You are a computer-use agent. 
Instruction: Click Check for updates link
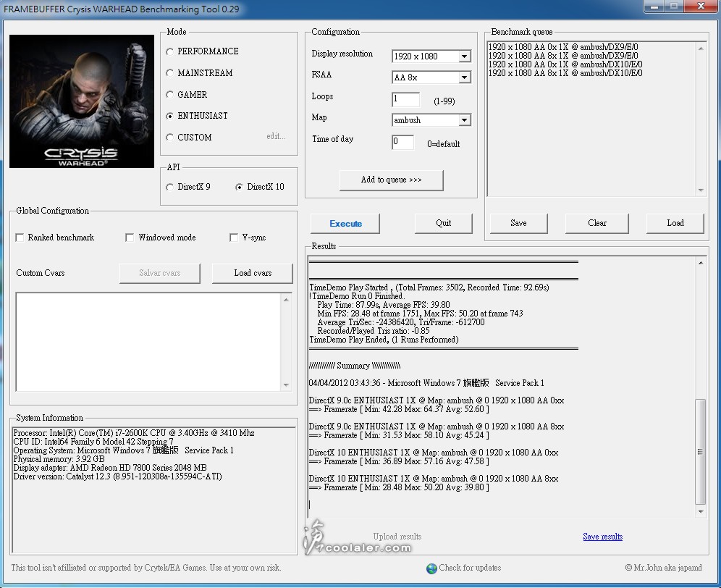pyautogui.click(x=470, y=568)
